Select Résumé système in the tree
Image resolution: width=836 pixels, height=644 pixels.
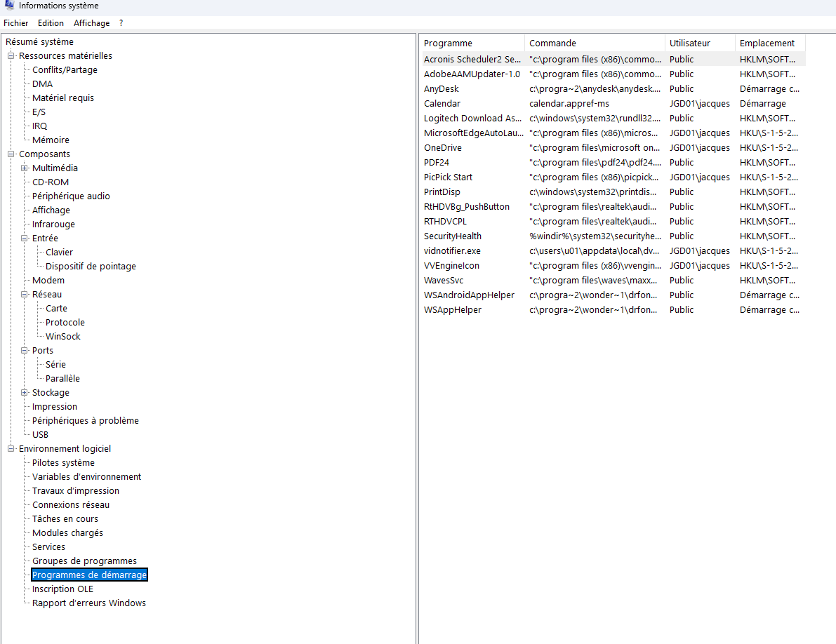(39, 41)
